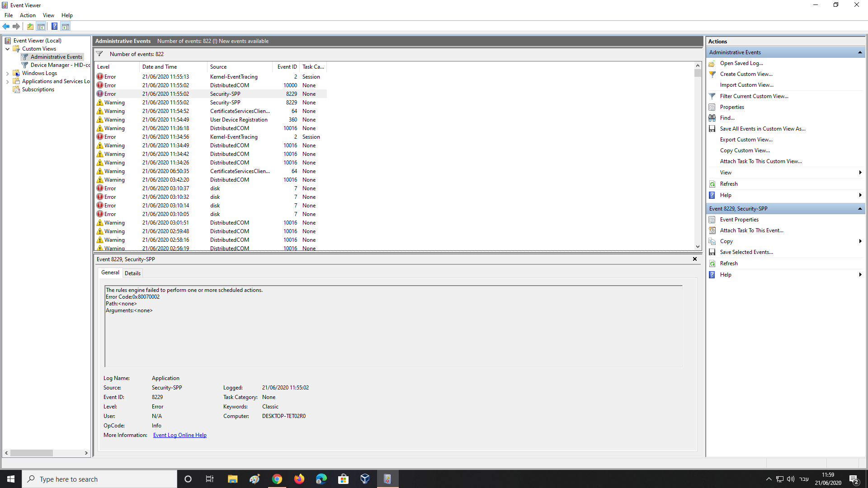This screenshot has height=488, width=868.
Task: Open Properties from the Actions pane
Action: click(732, 107)
